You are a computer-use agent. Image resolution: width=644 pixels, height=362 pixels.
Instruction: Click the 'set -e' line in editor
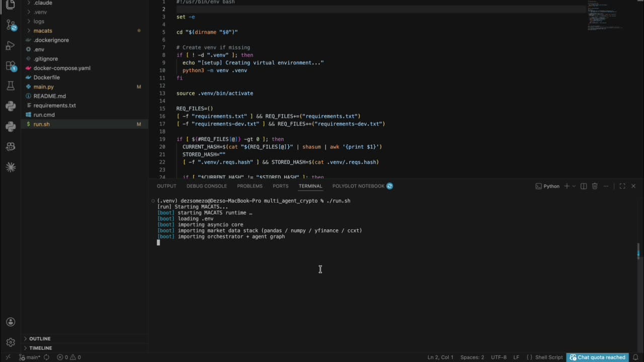coord(186,17)
